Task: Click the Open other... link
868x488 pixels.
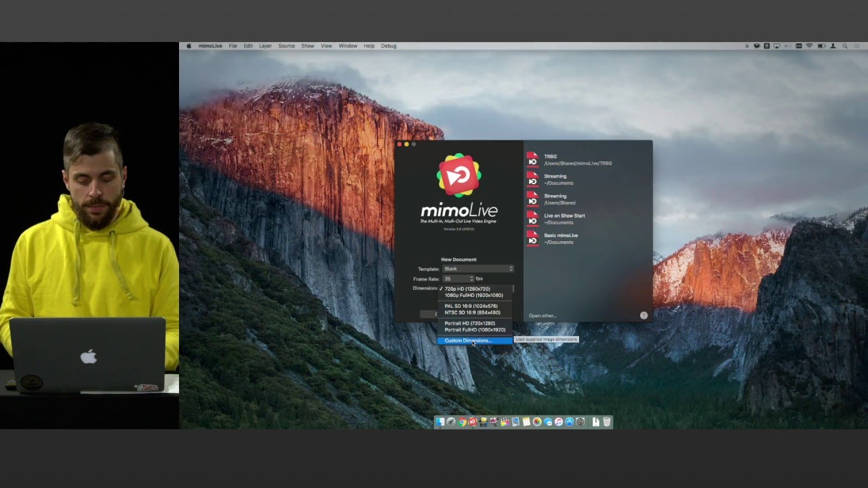Action: coord(542,316)
